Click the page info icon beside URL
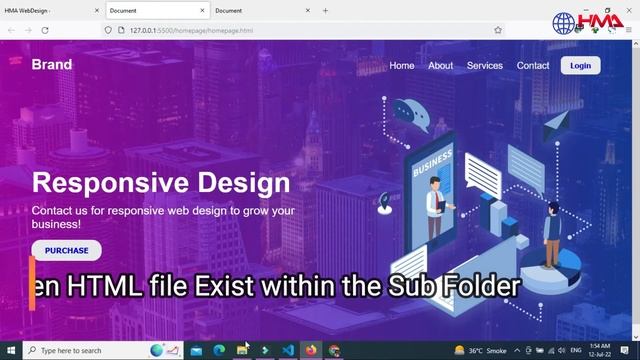The height and width of the screenshot is (360, 640). 121,30
